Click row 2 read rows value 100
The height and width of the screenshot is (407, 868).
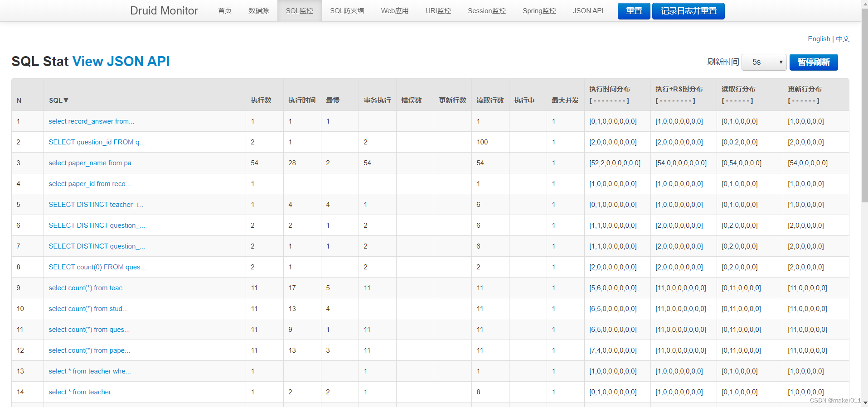tap(482, 142)
